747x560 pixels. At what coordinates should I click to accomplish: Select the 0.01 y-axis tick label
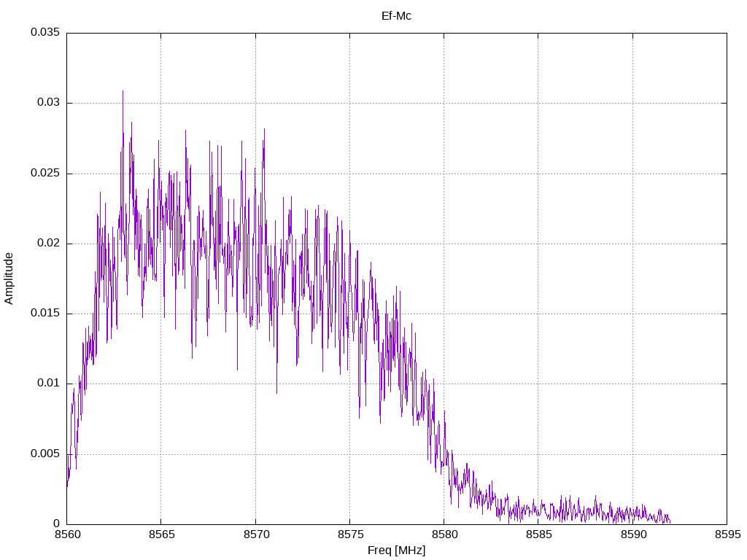[47, 384]
